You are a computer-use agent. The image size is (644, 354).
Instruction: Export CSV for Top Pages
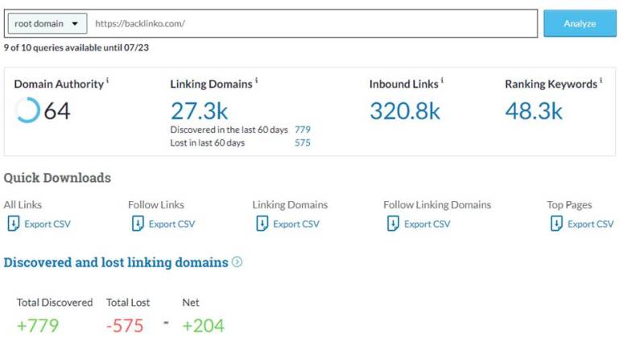(x=591, y=224)
